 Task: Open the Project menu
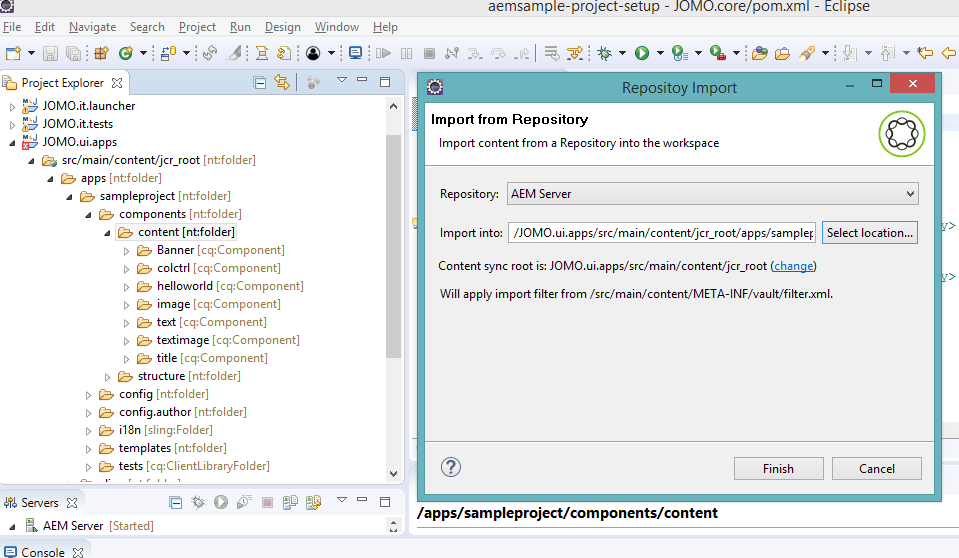coord(198,27)
